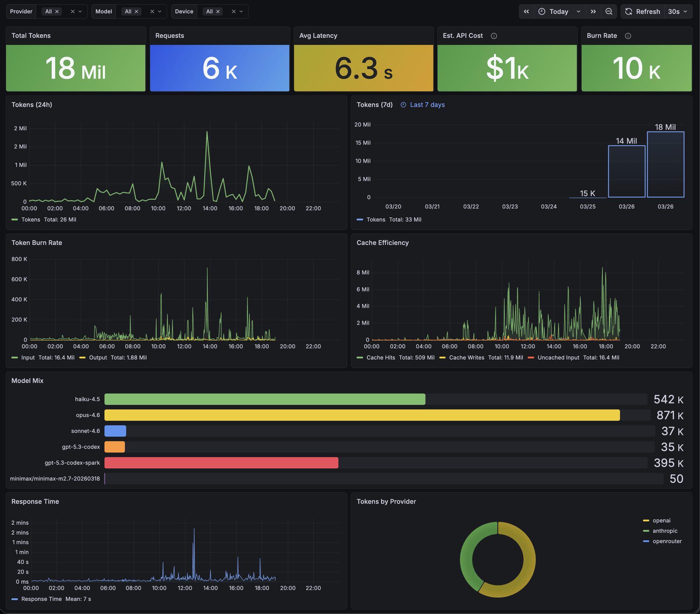
Task: Open the Model filter dropdown
Action: [x=160, y=11]
